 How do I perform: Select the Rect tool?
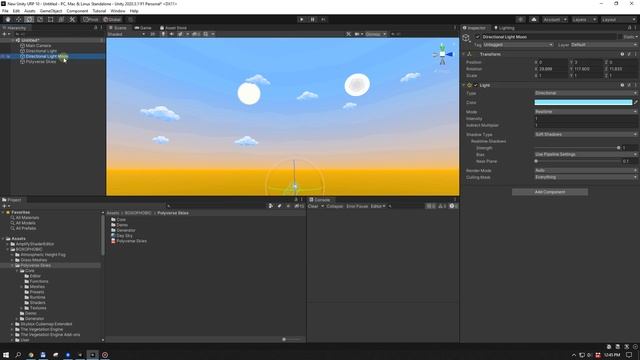point(51,20)
